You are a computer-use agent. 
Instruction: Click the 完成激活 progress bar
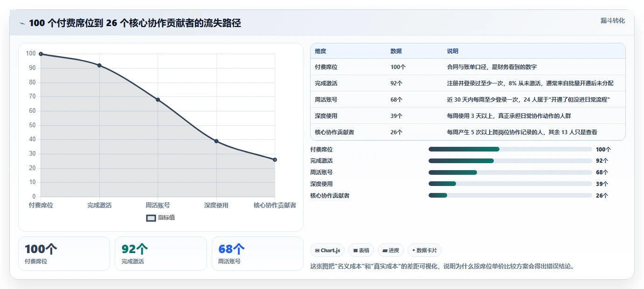tap(510, 161)
